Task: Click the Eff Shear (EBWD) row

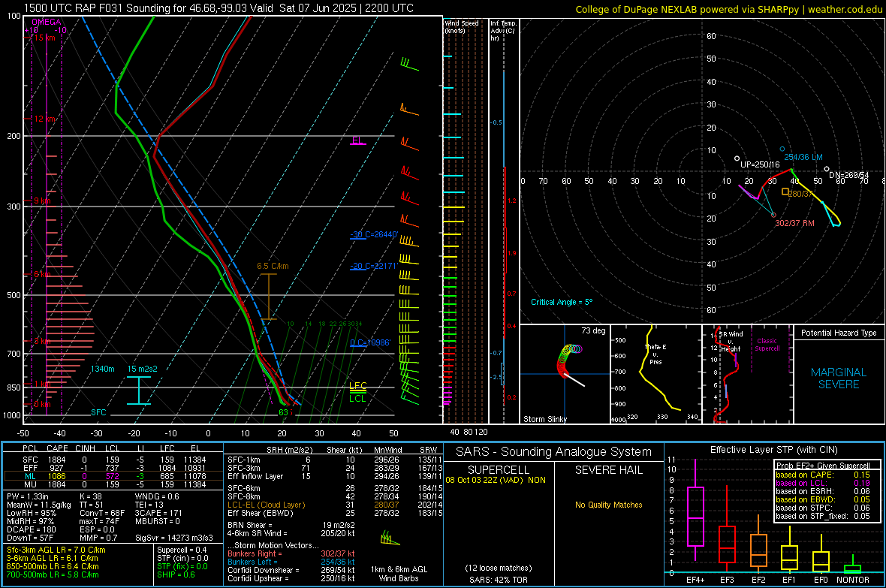Action: point(335,514)
